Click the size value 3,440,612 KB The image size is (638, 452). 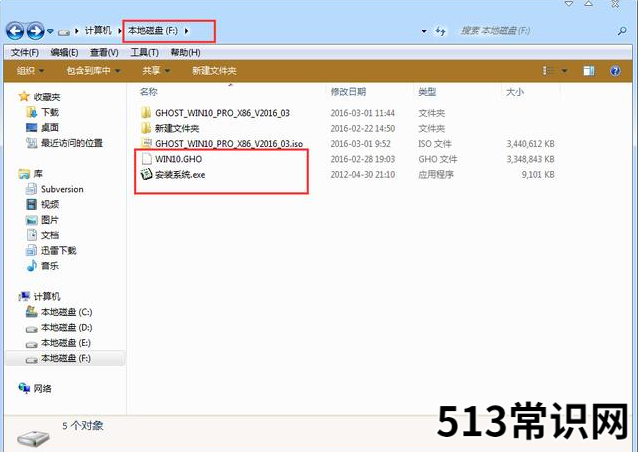[530, 144]
